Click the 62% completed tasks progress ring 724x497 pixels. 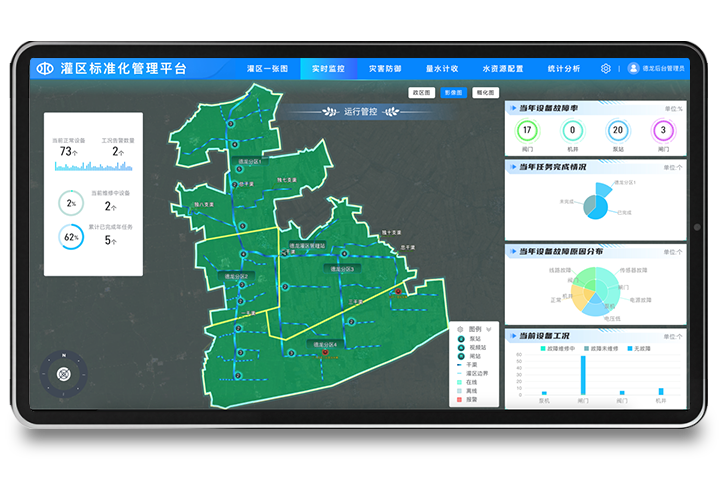tap(71, 237)
